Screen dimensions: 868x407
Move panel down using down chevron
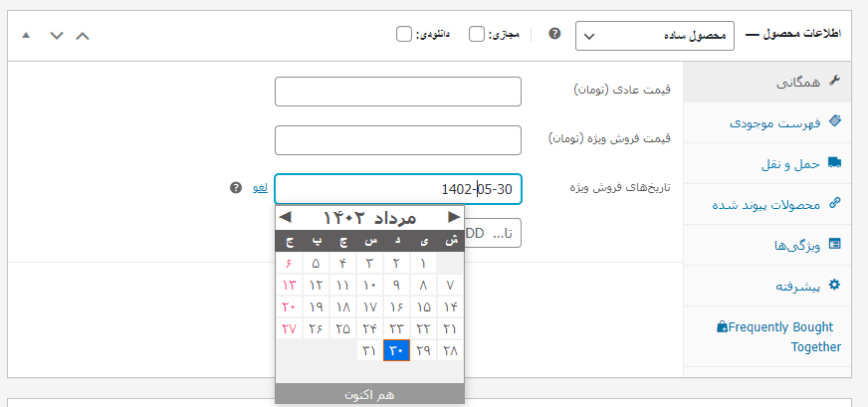(x=57, y=36)
